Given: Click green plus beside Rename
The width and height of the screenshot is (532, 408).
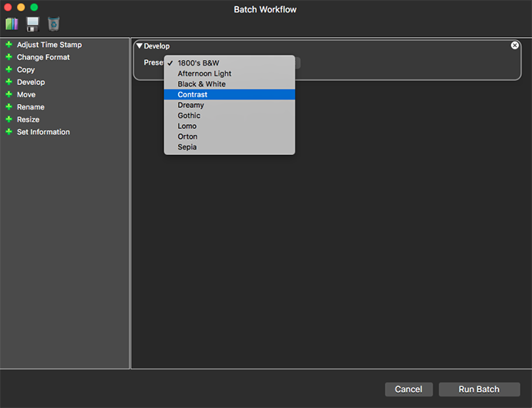Looking at the screenshot, I should [x=8, y=107].
